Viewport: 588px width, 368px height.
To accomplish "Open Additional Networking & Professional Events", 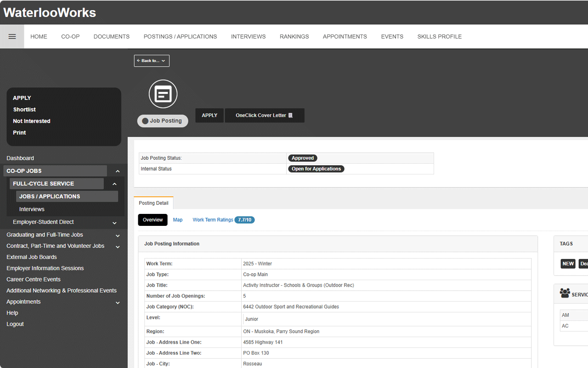I will coord(62,291).
